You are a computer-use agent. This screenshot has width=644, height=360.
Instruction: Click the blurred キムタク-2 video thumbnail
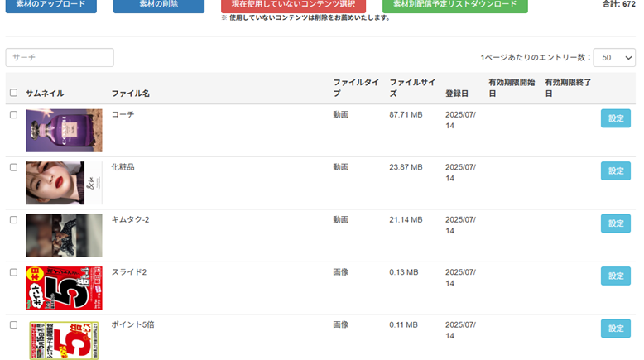[x=64, y=235]
